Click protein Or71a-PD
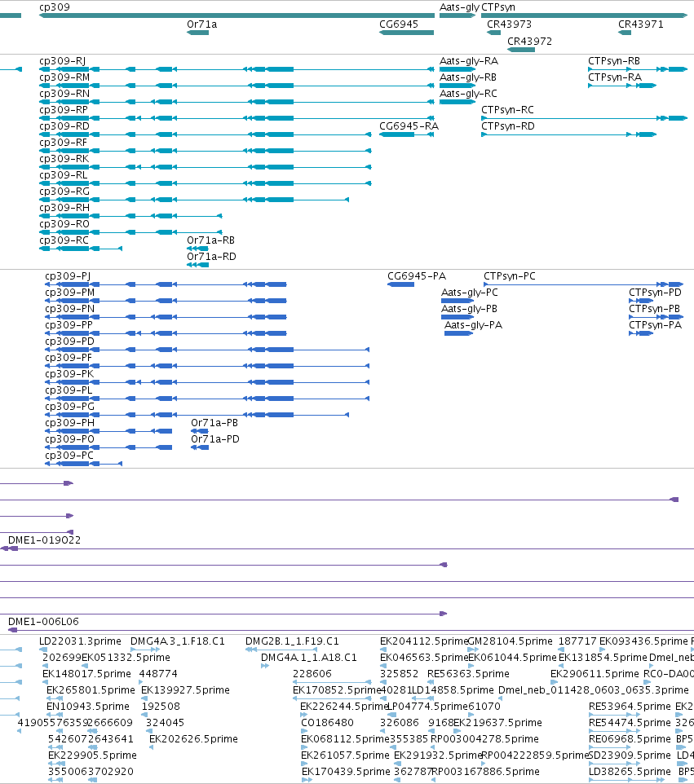The image size is (694, 784). [215, 439]
